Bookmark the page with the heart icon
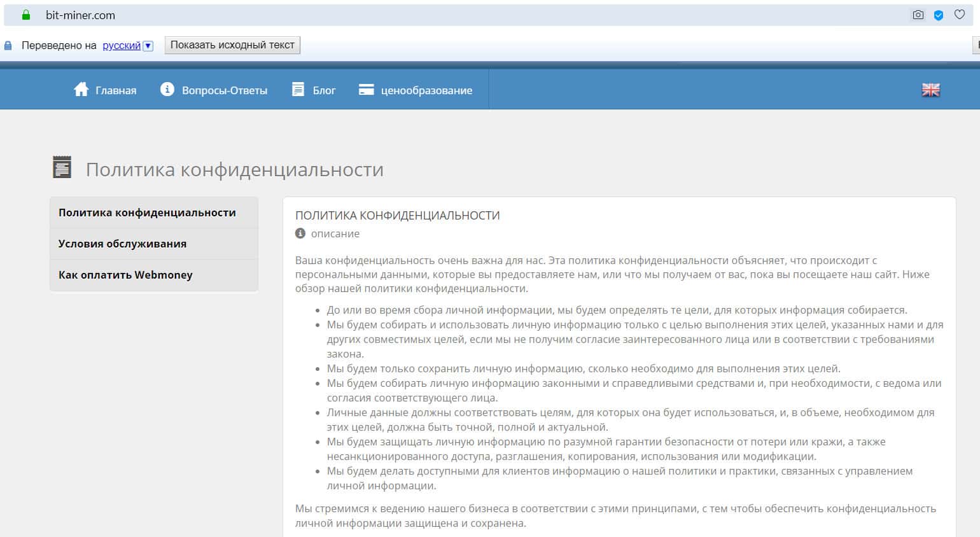 (x=960, y=15)
